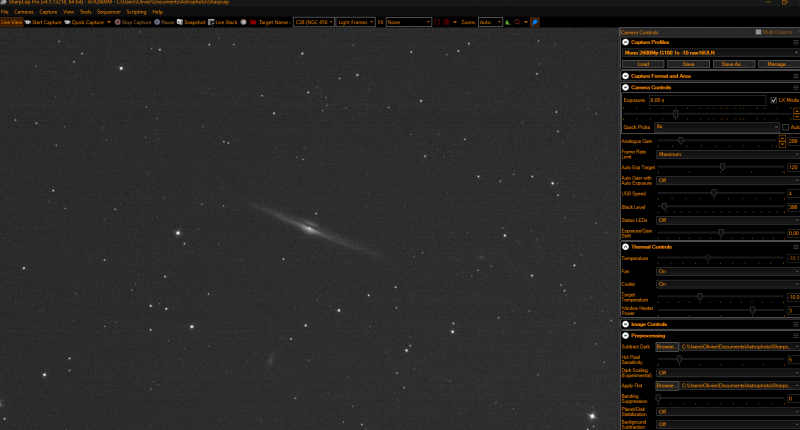Click Browse button for Apply Flat
800x430 pixels.
click(x=666, y=386)
